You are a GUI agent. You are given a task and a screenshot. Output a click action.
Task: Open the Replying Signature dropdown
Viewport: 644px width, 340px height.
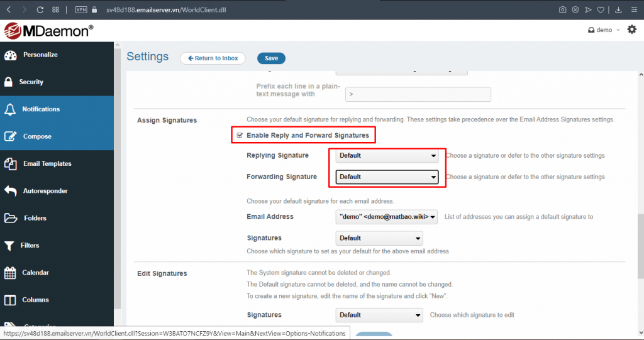[387, 156]
